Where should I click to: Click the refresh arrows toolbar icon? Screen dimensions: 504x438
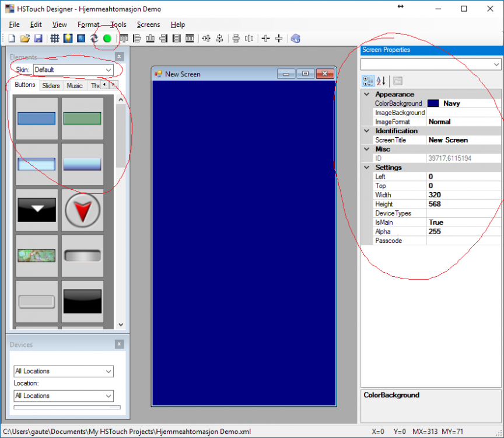[x=94, y=39]
